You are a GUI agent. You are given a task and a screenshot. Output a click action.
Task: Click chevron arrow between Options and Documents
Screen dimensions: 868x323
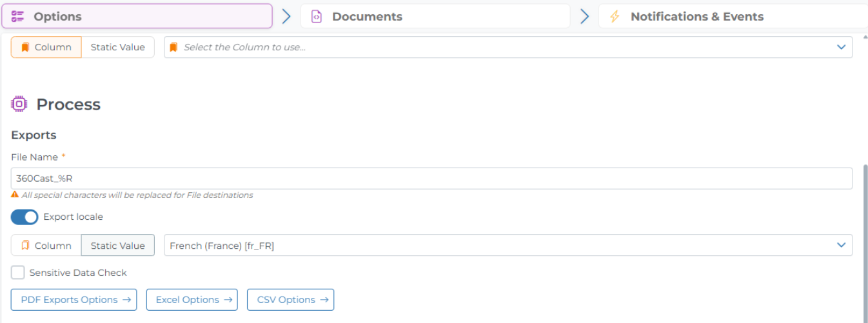[x=286, y=17]
